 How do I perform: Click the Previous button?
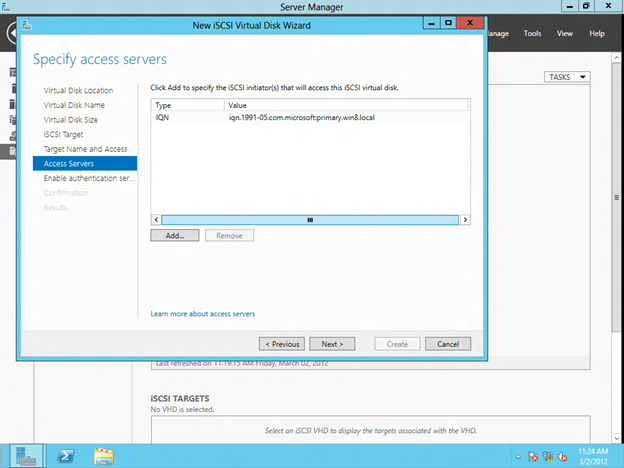[281, 343]
